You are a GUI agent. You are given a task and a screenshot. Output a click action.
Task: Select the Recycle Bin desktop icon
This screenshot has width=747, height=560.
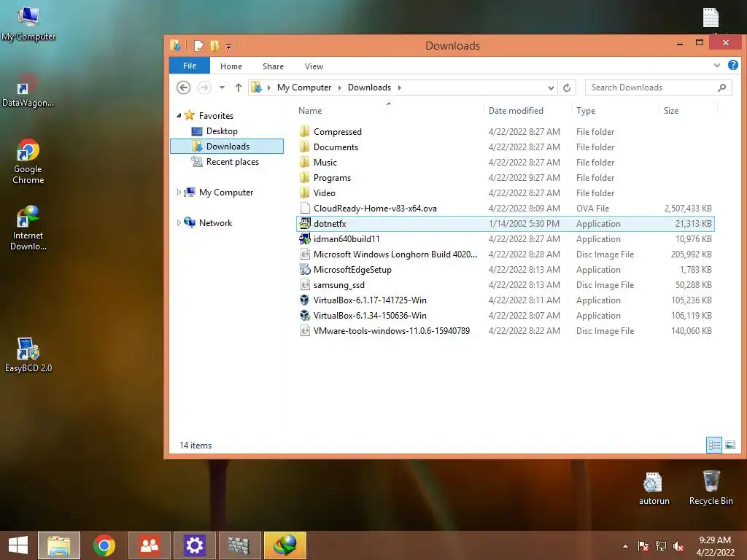pyautogui.click(x=711, y=488)
